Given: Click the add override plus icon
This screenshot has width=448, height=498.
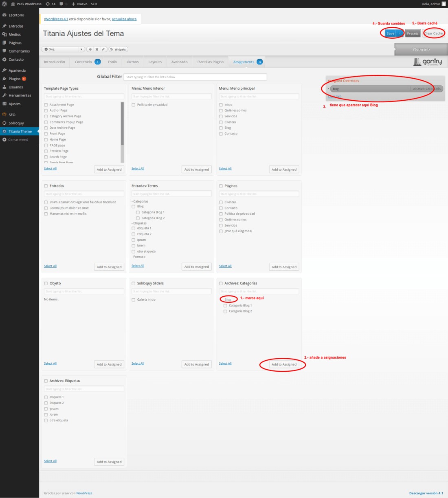Looking at the screenshot, I should coord(90,49).
